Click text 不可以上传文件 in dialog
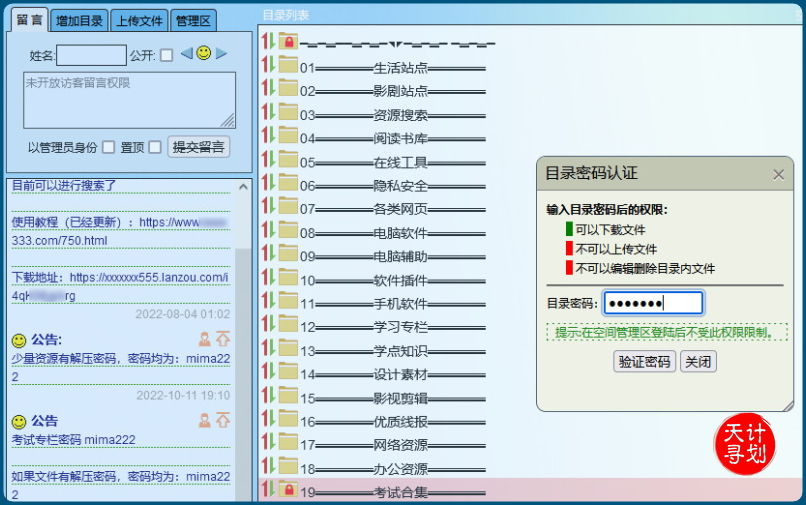 (616, 249)
